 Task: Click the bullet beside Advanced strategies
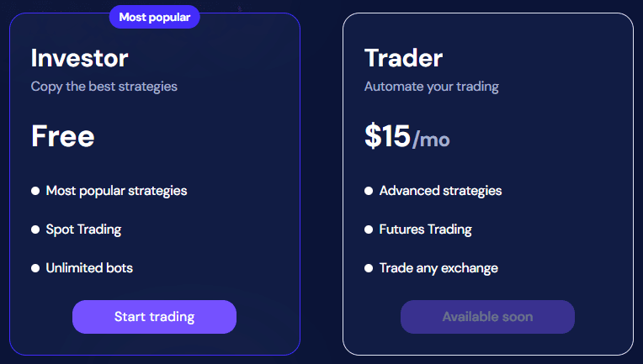tap(369, 191)
